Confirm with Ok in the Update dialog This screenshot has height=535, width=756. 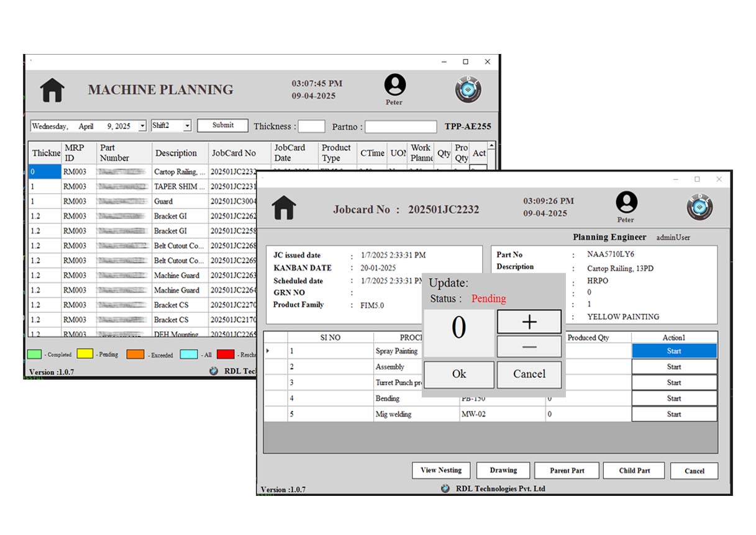tap(458, 374)
